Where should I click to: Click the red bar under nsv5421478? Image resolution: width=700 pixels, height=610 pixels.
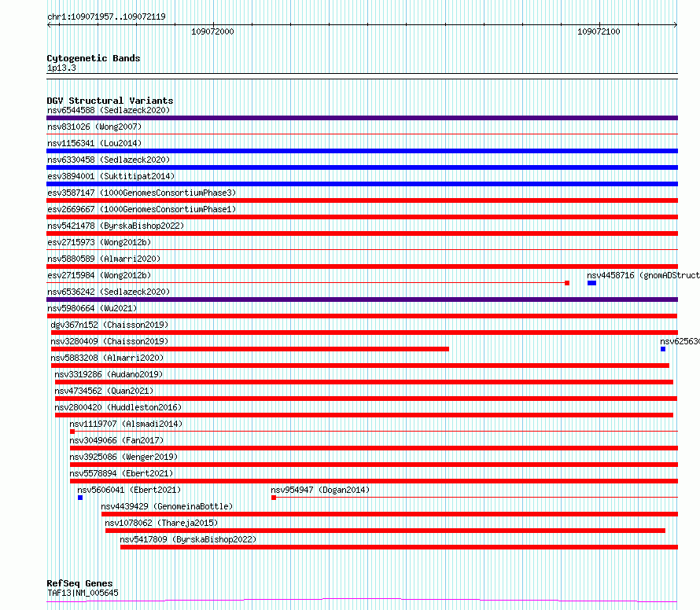point(362,233)
